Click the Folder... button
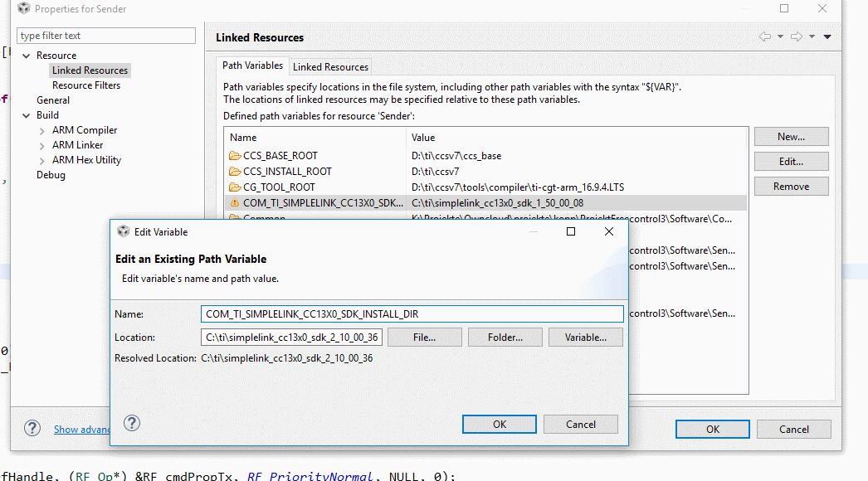This screenshot has width=868, height=481. coord(505,338)
